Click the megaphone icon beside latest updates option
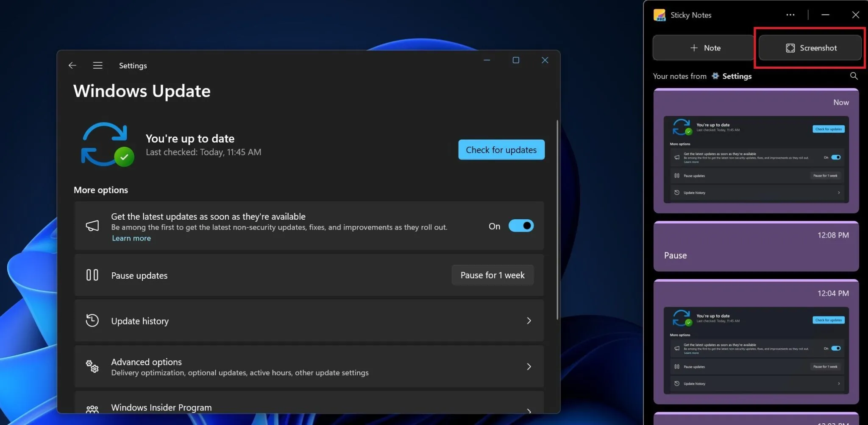 [x=92, y=225]
